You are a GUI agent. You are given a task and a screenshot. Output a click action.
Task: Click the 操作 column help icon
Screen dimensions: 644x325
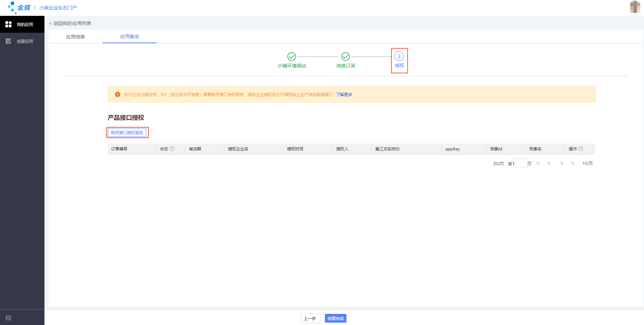click(581, 149)
